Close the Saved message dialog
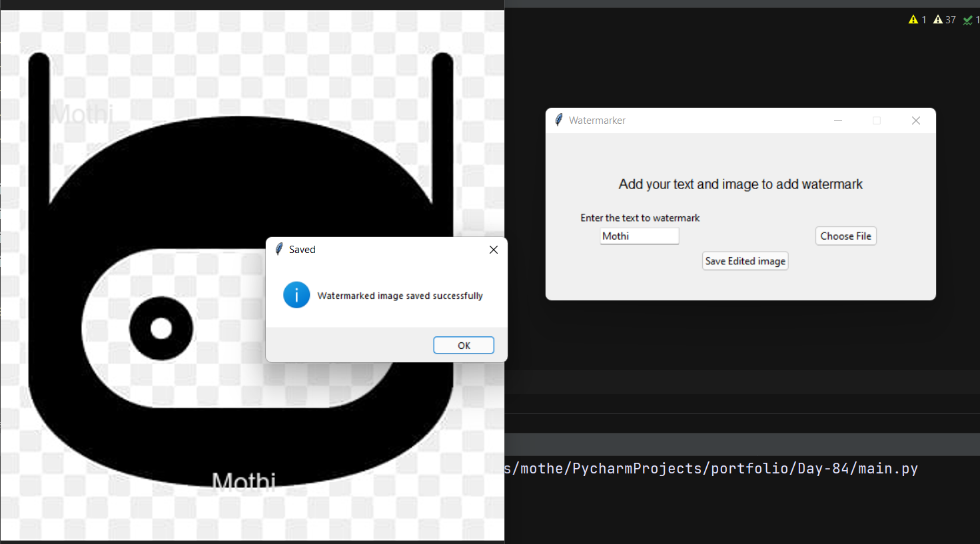Image resolution: width=980 pixels, height=544 pixels. 493,250
